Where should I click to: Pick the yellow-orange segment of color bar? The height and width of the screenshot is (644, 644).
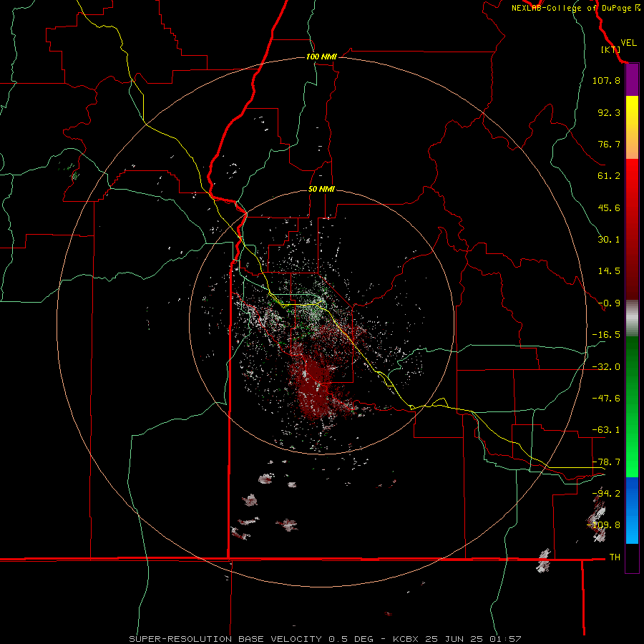pos(632,127)
